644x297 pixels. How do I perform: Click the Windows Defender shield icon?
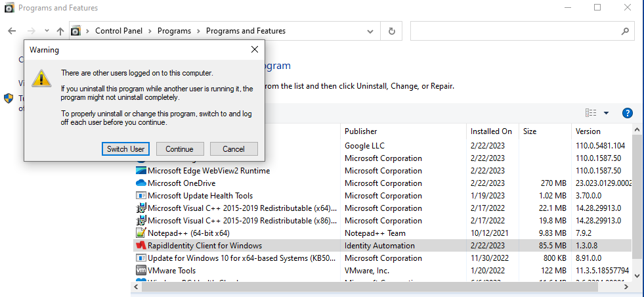coord(9,99)
